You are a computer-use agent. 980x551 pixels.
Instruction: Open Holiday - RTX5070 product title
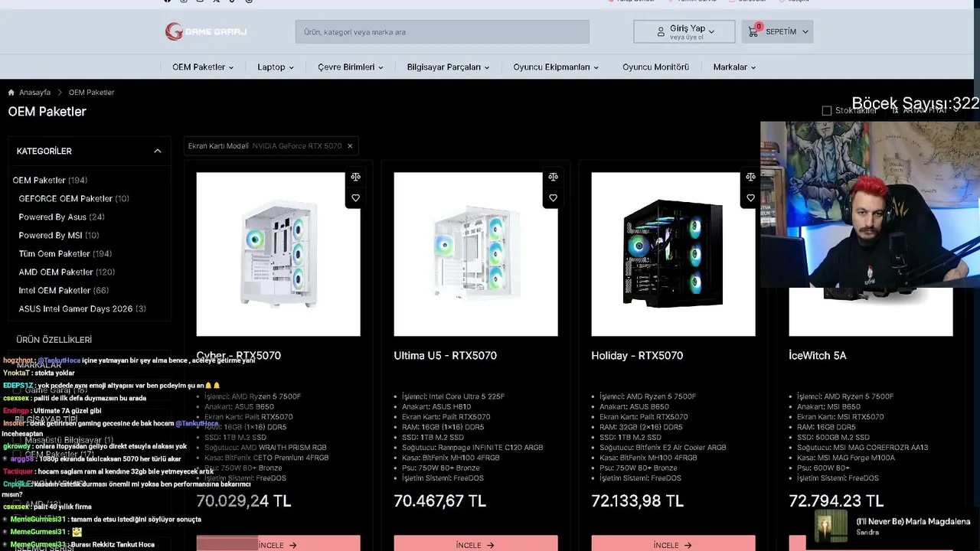click(637, 356)
